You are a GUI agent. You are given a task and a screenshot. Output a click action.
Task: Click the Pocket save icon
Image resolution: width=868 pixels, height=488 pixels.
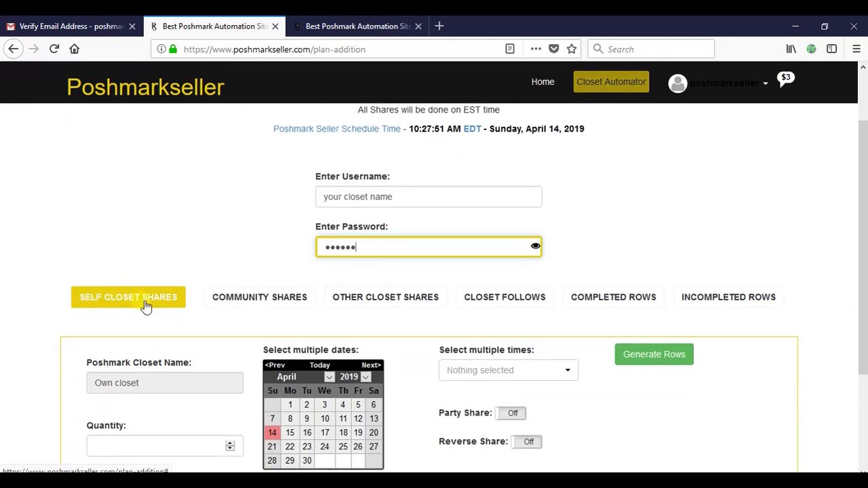click(554, 49)
